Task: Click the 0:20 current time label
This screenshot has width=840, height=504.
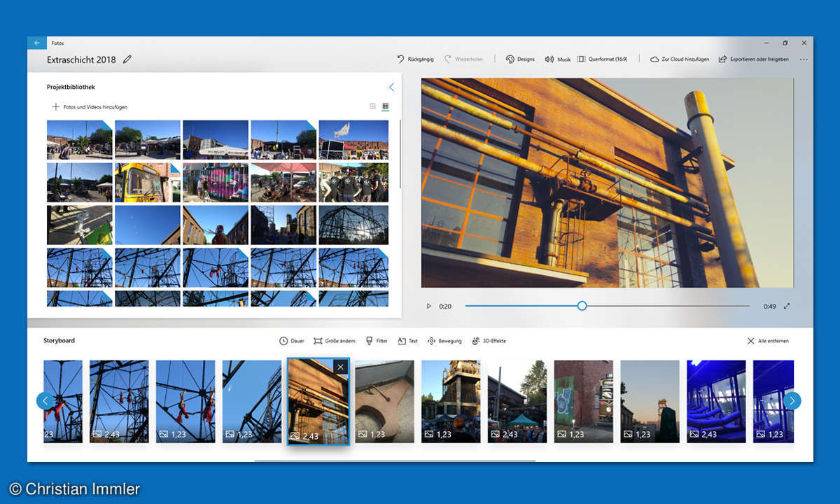Action: [445, 306]
